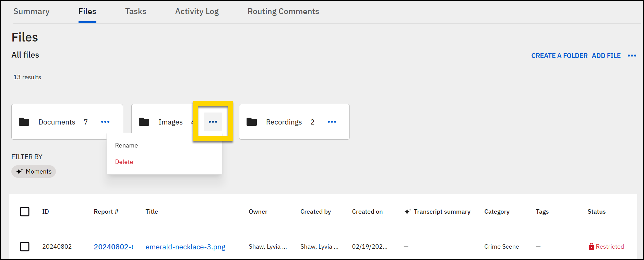The image size is (644, 260).
Task: Click the 13 results count text
Action: [x=27, y=77]
